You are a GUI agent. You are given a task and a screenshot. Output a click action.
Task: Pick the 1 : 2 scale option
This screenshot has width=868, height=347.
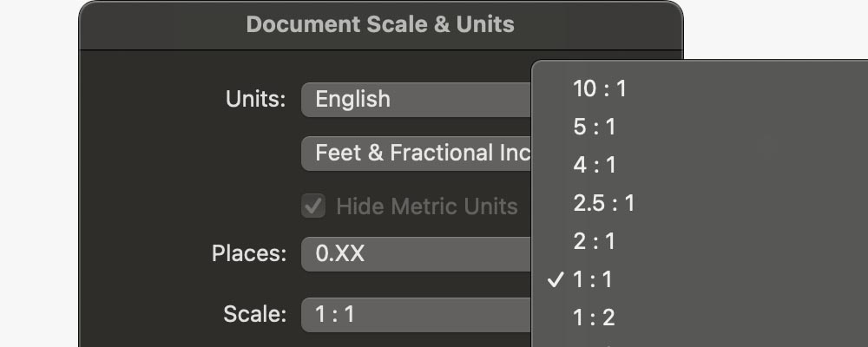595,318
